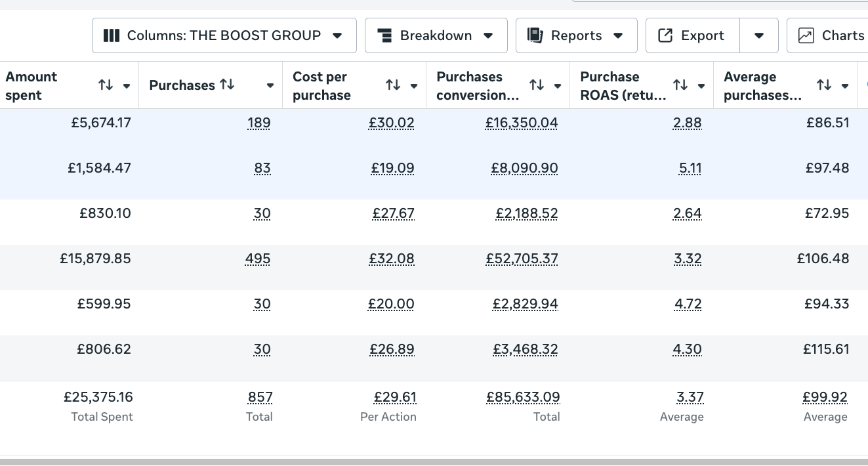The image size is (868, 466).
Task: Click the Charts line-graph icon
Action: (806, 35)
